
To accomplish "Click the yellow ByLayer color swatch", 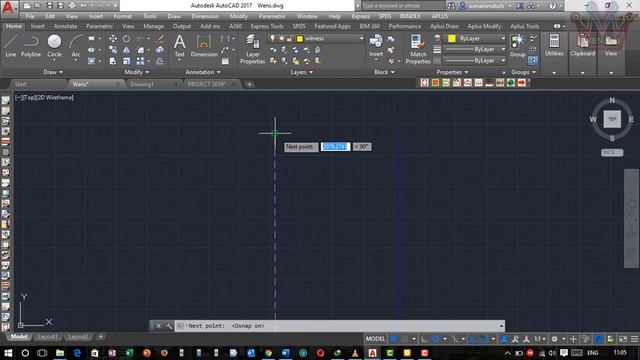I will [x=451, y=38].
